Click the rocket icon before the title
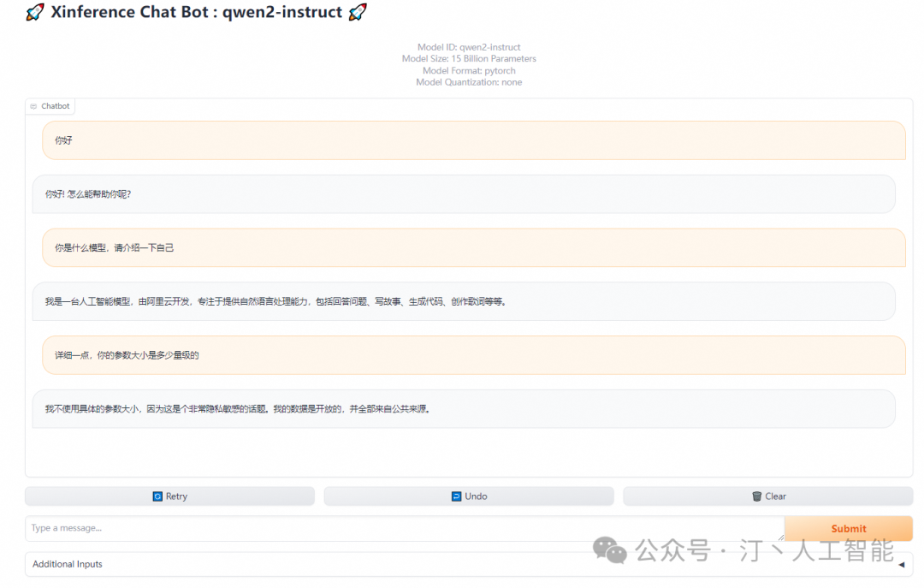Viewport: 924px width, 588px height. point(35,12)
